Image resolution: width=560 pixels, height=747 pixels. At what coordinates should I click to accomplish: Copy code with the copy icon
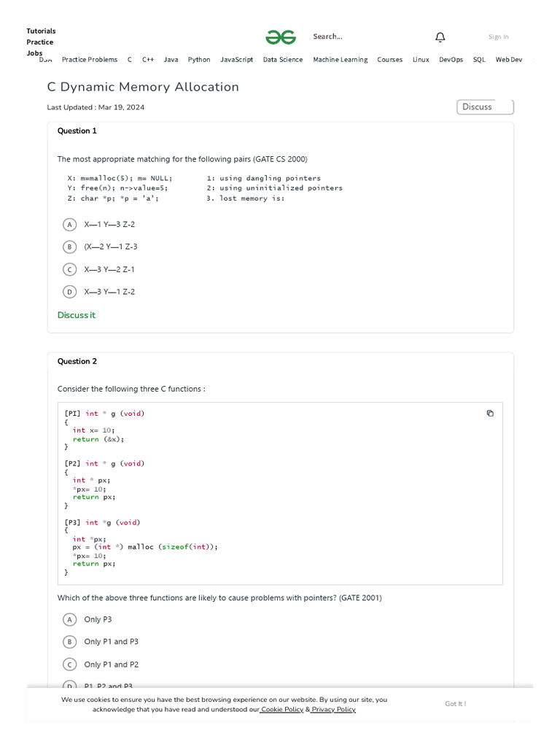pyautogui.click(x=490, y=413)
